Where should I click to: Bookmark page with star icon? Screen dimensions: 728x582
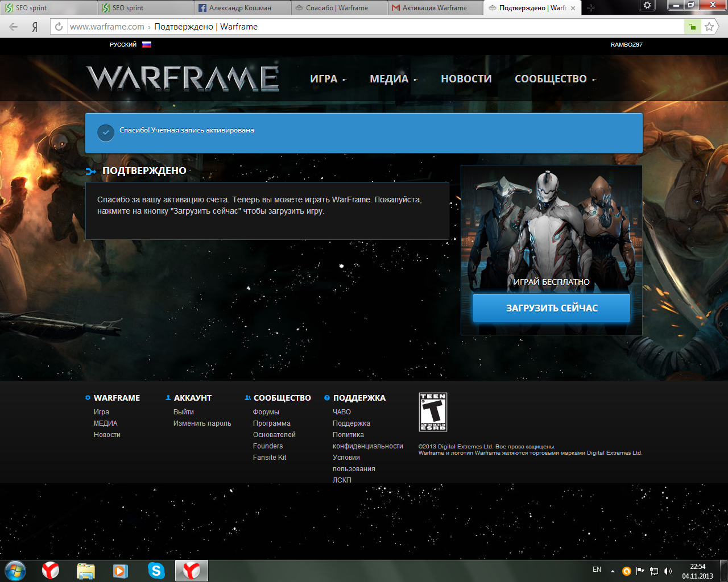(709, 27)
